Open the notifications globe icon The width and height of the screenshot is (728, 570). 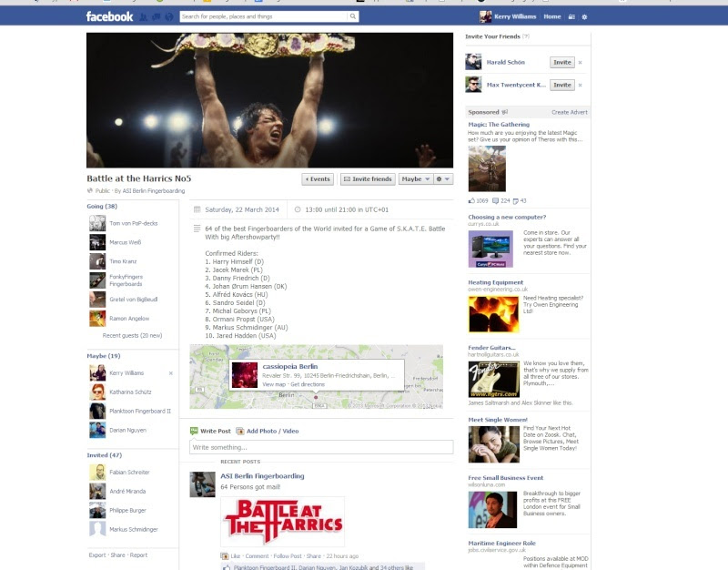169,17
